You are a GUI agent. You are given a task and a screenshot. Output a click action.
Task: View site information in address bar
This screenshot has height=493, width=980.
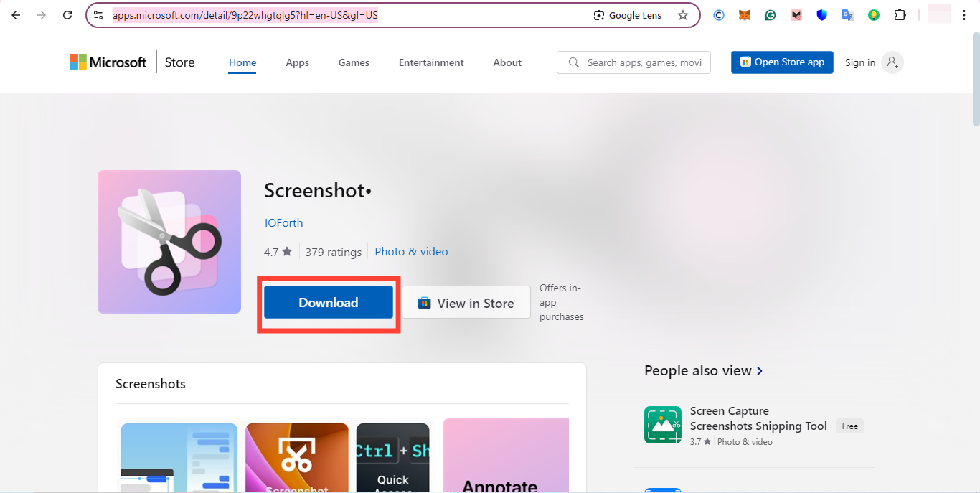tap(99, 15)
